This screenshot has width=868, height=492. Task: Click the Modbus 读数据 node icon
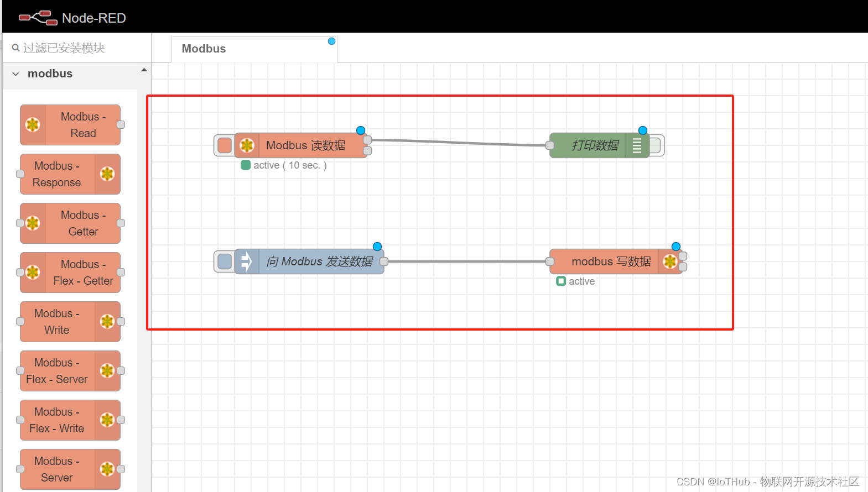pyautogui.click(x=247, y=145)
